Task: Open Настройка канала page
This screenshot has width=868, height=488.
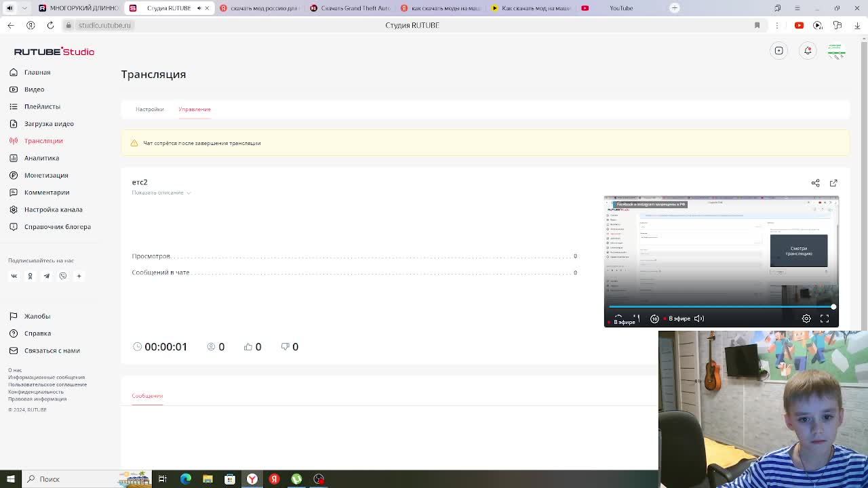Action: [x=54, y=209]
